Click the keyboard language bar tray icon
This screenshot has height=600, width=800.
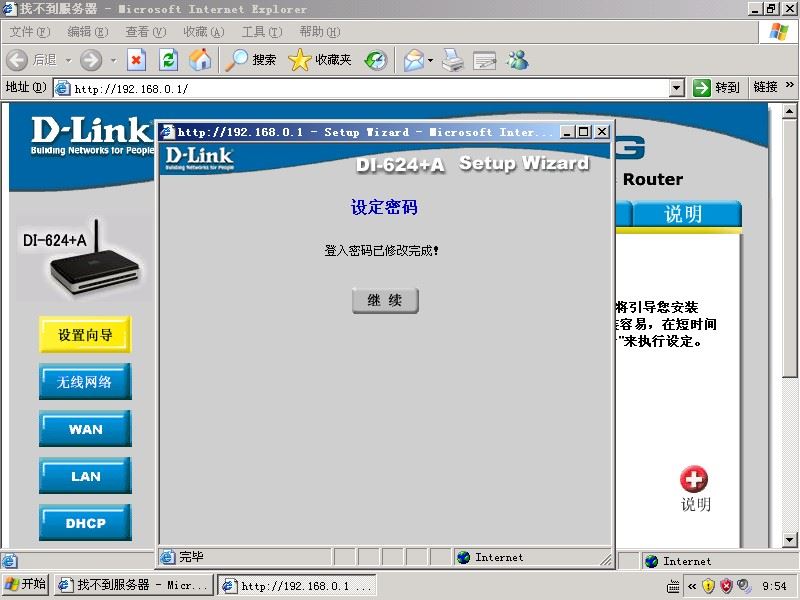click(x=673, y=586)
